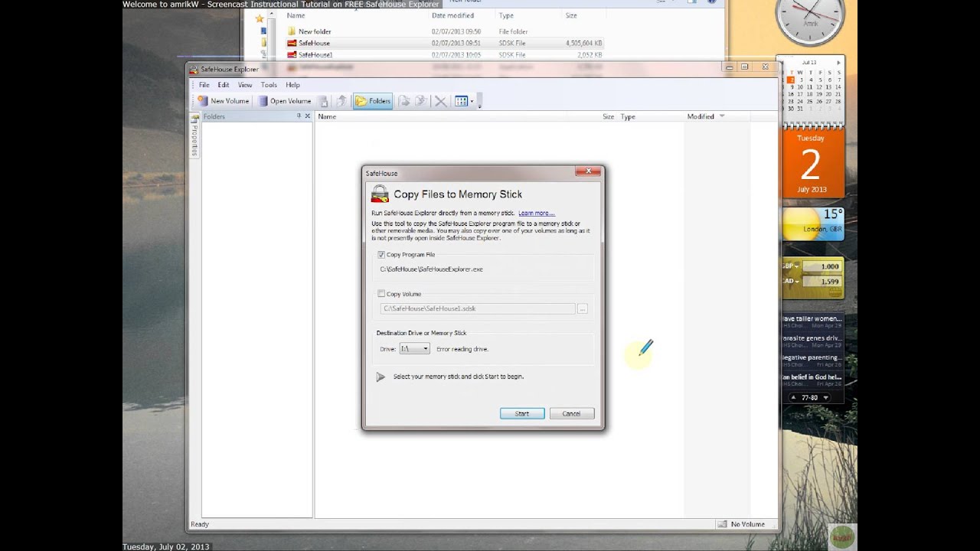Click the up-one-level arrow toolbar icon
Viewport: 980px width, 551px height.
tap(341, 101)
